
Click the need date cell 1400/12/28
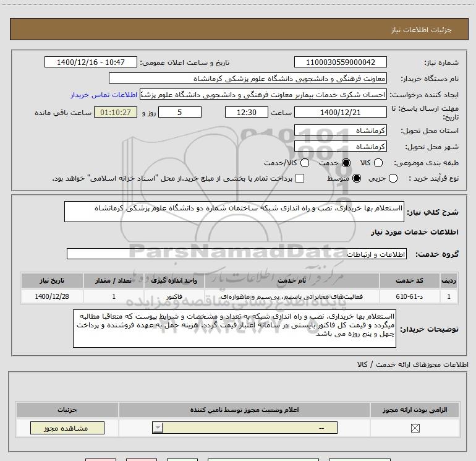coord(52,296)
